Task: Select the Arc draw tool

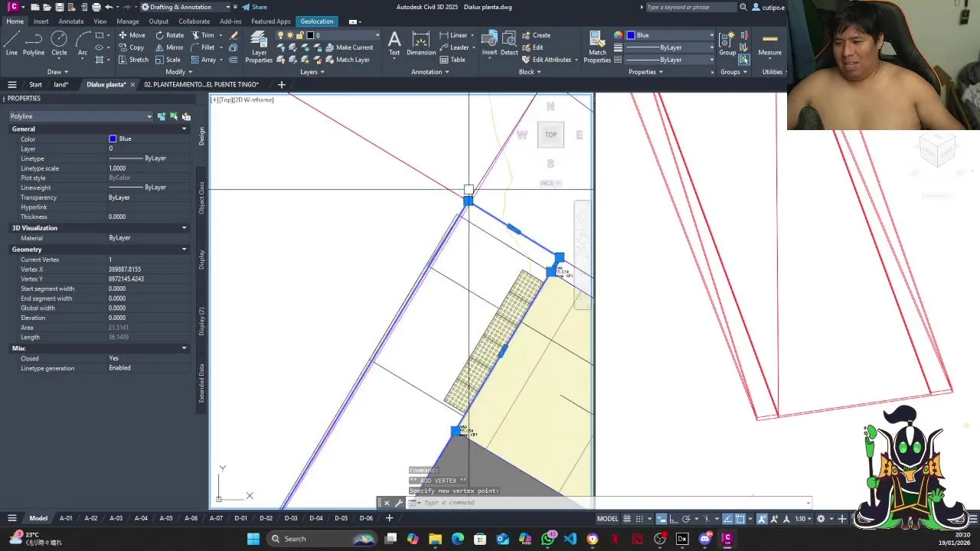Action: click(x=83, y=44)
